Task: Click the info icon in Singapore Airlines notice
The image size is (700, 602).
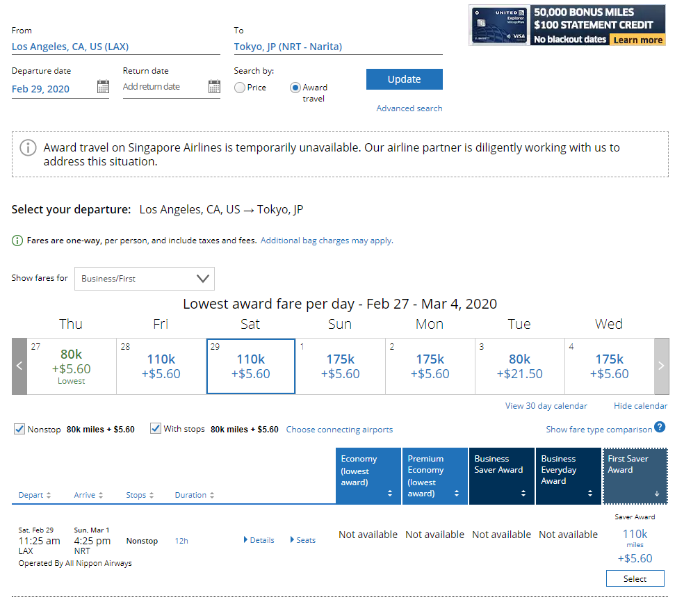Action: [x=28, y=147]
